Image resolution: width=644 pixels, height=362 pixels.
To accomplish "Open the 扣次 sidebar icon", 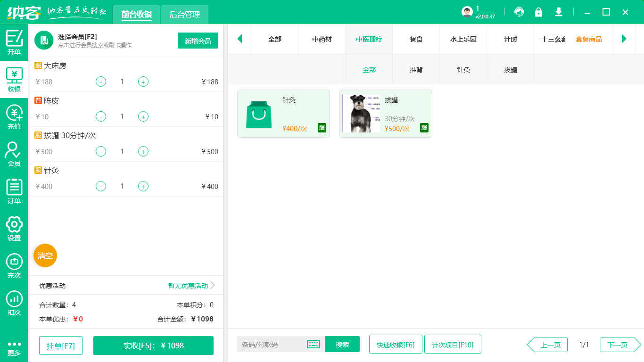I will 14,302.
